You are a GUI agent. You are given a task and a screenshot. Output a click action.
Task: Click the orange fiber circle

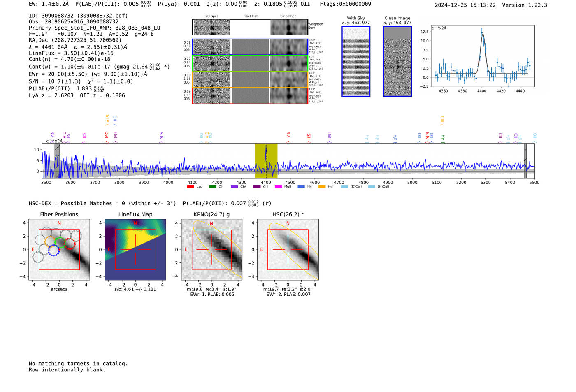point(50,241)
